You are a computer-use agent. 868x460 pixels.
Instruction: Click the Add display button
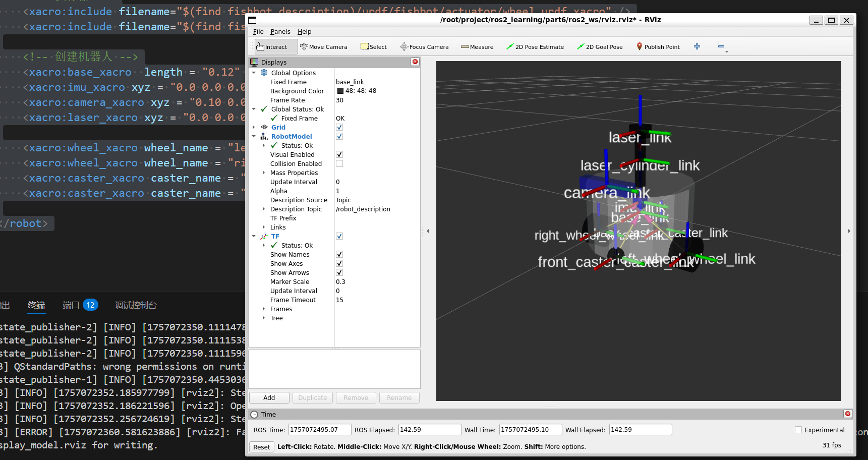[269, 398]
